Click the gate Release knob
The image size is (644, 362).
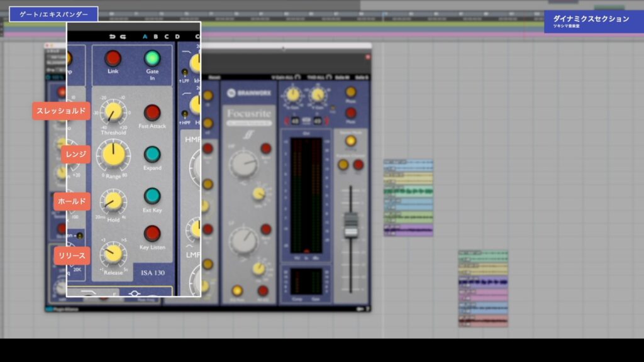[113, 253]
